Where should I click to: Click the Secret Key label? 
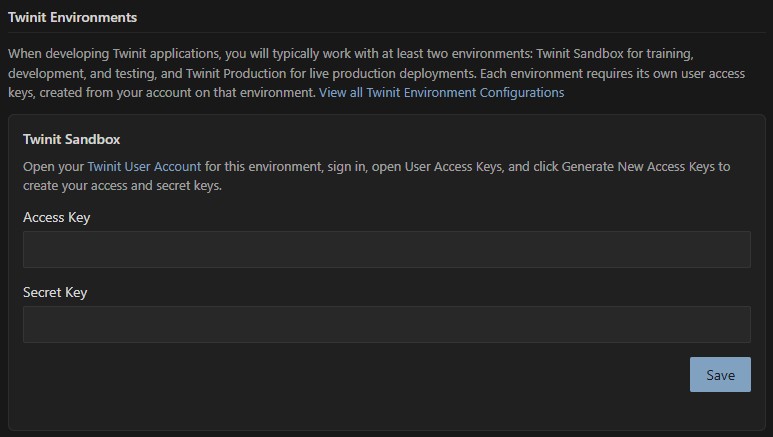tap(55, 292)
